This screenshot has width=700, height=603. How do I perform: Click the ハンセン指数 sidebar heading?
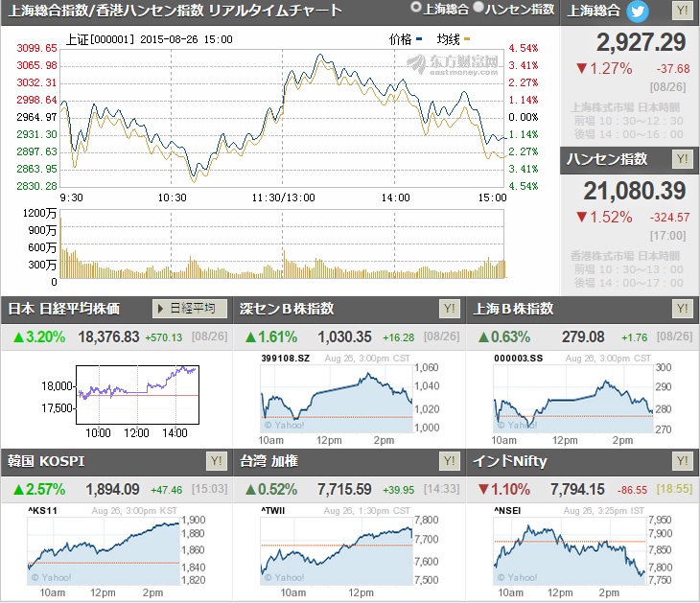[607, 159]
